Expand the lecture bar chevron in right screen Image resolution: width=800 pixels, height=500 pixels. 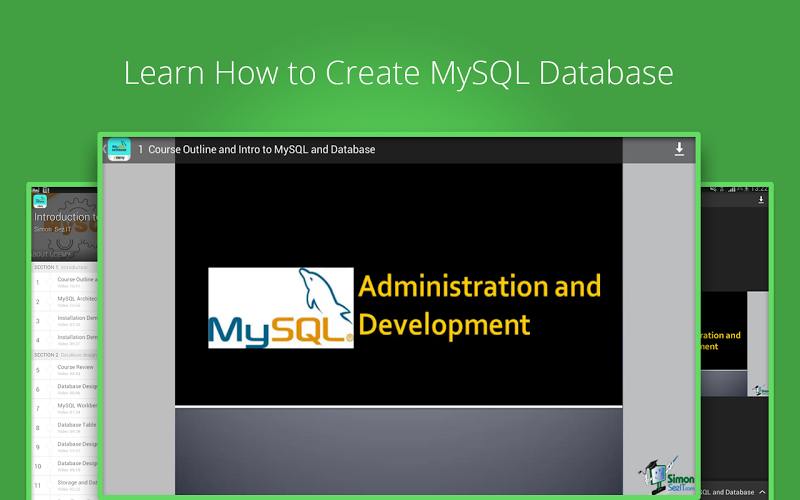pyautogui.click(x=762, y=492)
